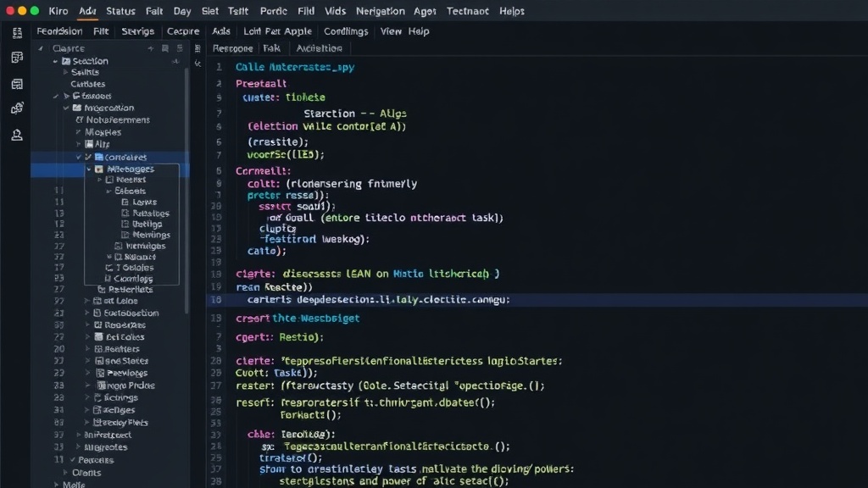The image size is (868, 488).
Task: Open the topmost activity bar explorer icon
Action: [x=17, y=33]
